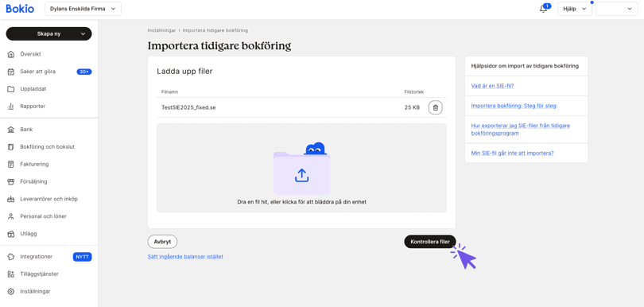Screen dimensions: 644x307
Task: Open the Vad är en SIE-fil? help link
Action: click(492, 86)
